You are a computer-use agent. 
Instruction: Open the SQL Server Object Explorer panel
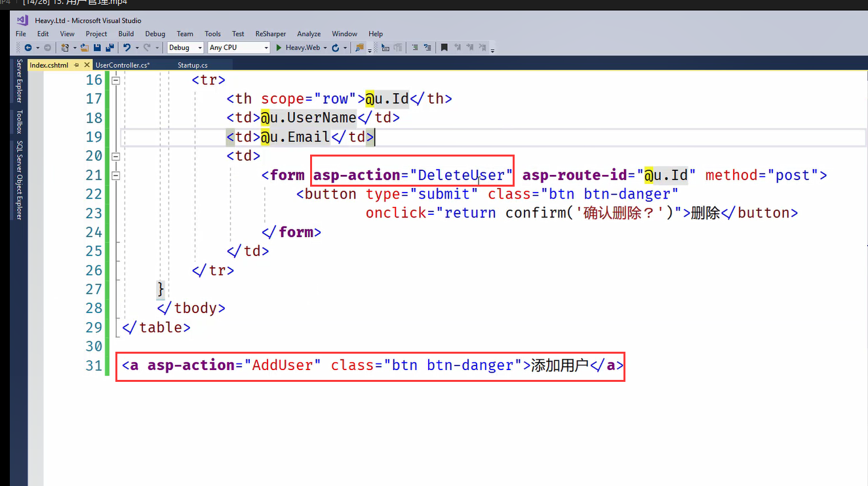tap(20, 179)
